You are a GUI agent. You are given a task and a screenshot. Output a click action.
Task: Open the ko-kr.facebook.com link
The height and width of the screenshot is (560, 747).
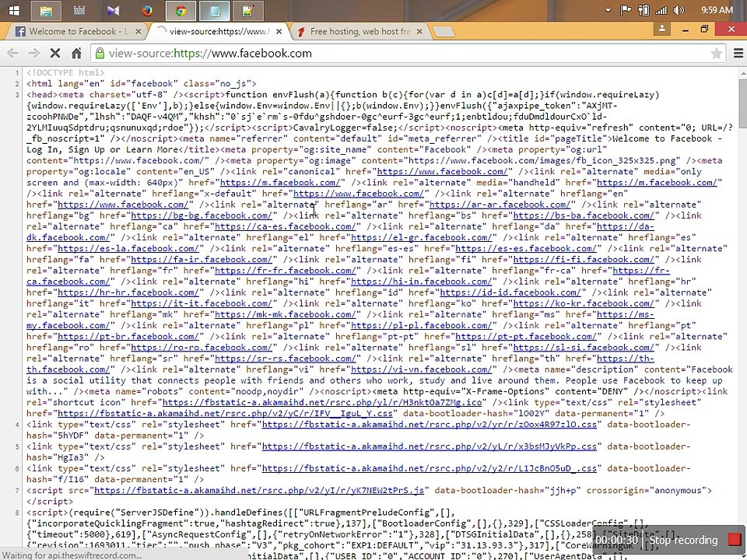[x=584, y=303]
